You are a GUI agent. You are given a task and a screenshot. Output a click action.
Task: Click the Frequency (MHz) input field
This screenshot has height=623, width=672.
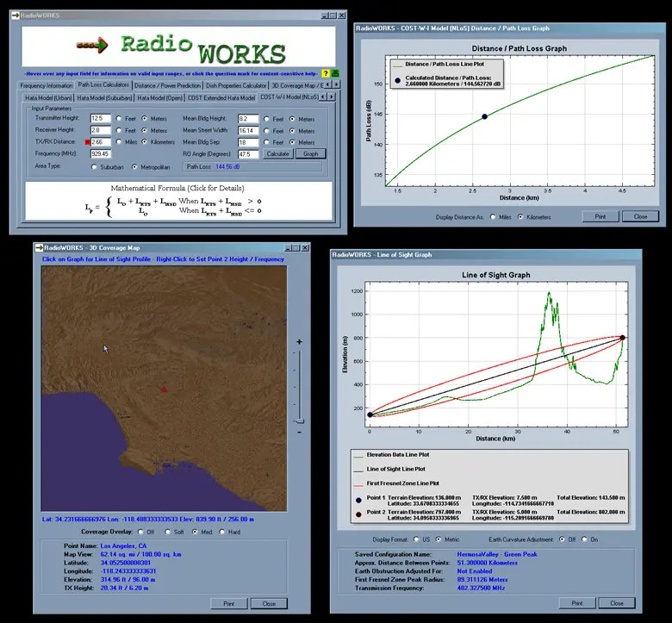100,153
